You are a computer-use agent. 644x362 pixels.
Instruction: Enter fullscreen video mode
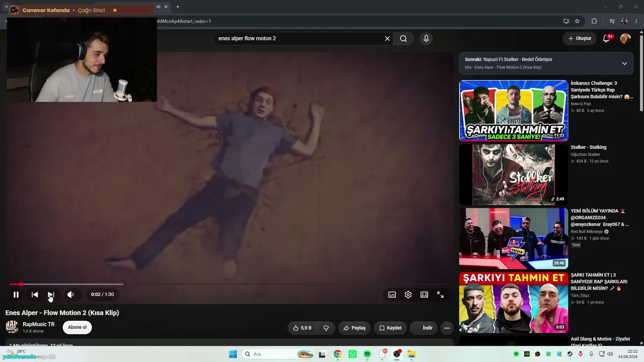(x=440, y=295)
